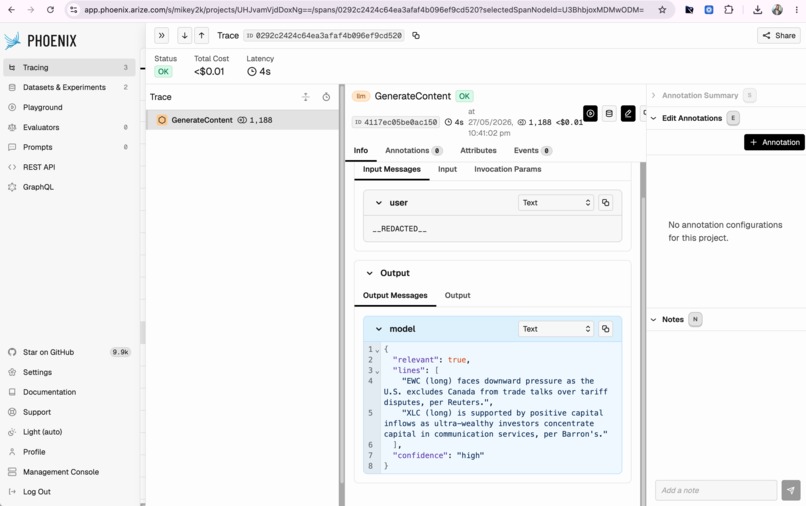Open Tracing in the sidebar
The height and width of the screenshot is (506, 806).
(69, 67)
